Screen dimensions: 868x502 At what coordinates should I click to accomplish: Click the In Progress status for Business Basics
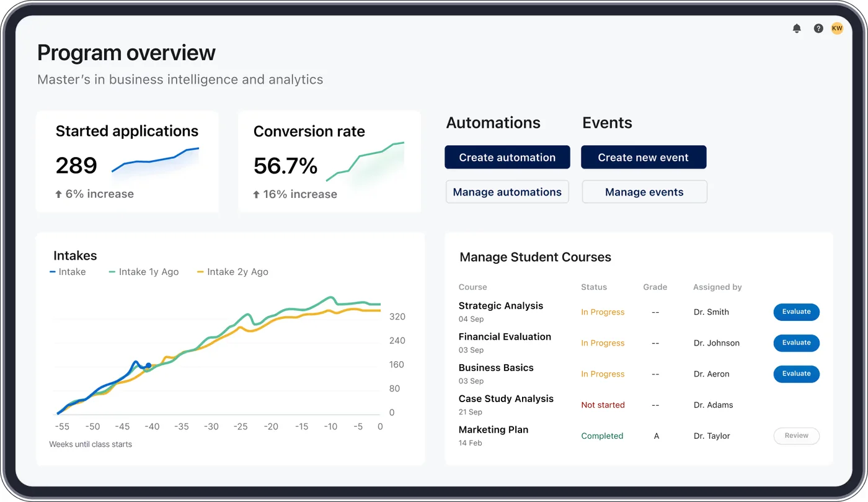603,374
